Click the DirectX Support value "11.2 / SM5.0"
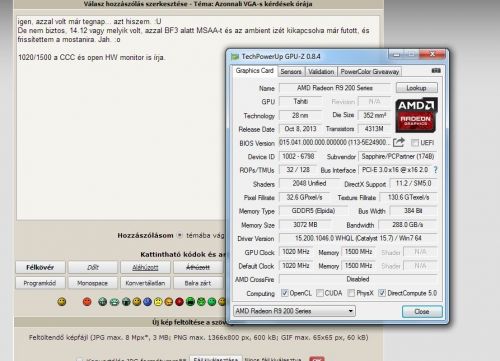The width and height of the screenshot is (500, 361). [x=413, y=184]
